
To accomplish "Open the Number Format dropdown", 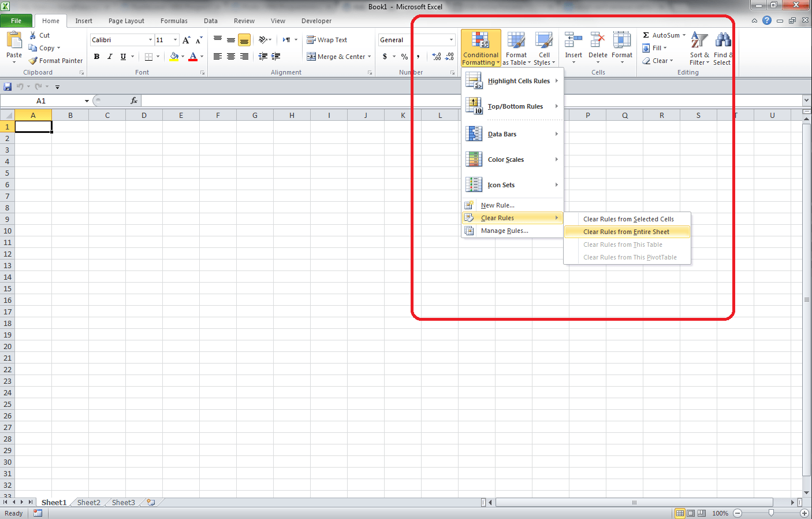I will 450,39.
